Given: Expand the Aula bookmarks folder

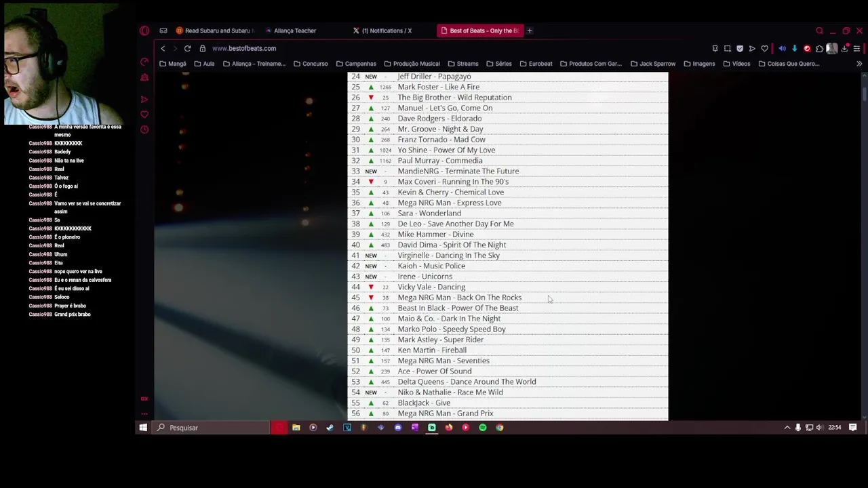Looking at the screenshot, I should coord(204,64).
